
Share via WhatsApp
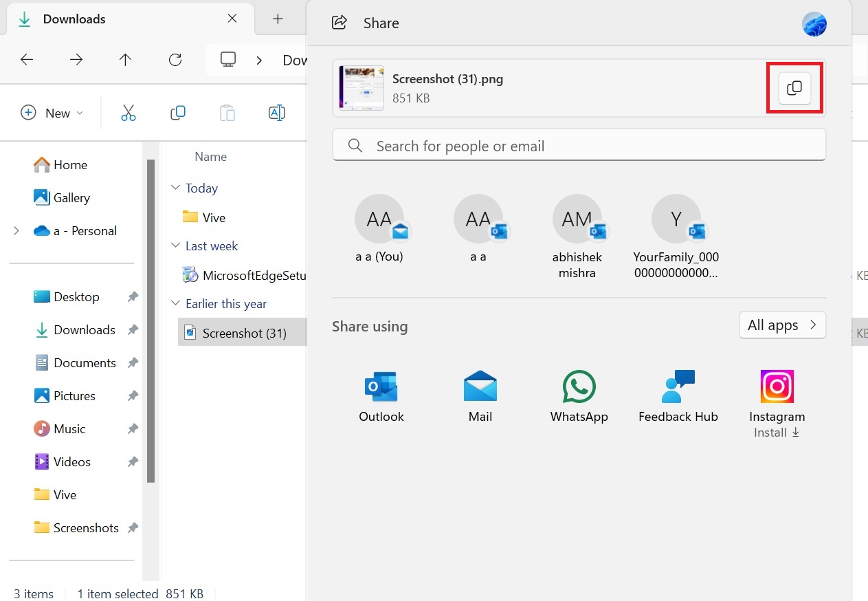click(579, 397)
